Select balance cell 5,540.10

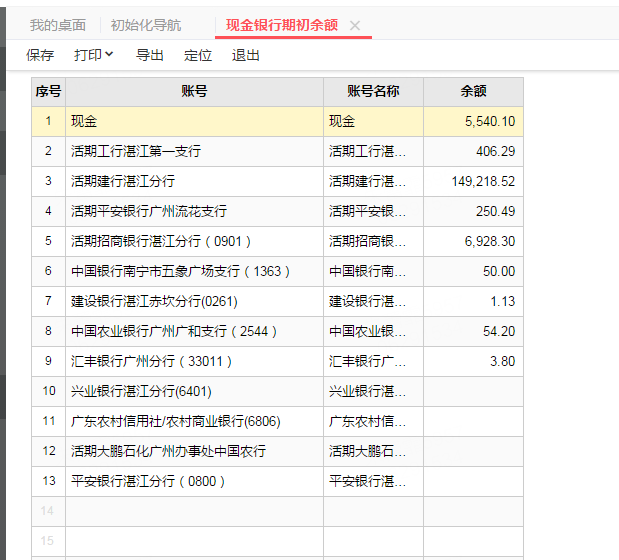(473, 121)
